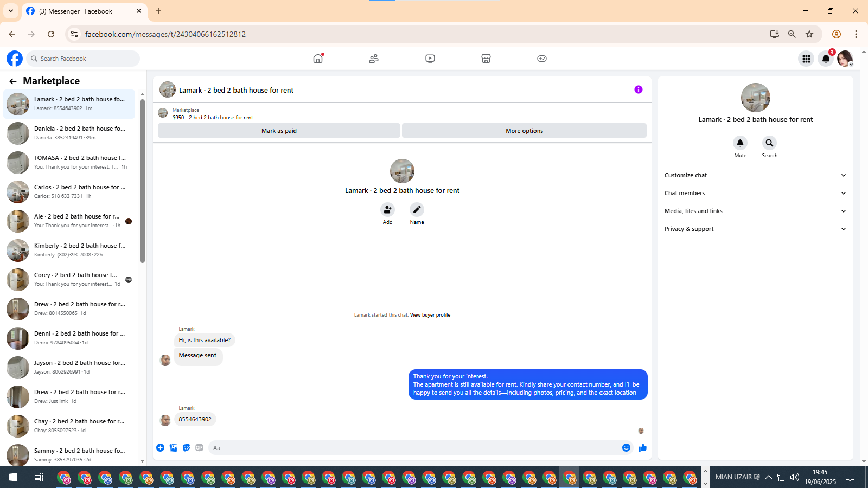
Task: Click Mark as paid button
Action: click(x=279, y=131)
